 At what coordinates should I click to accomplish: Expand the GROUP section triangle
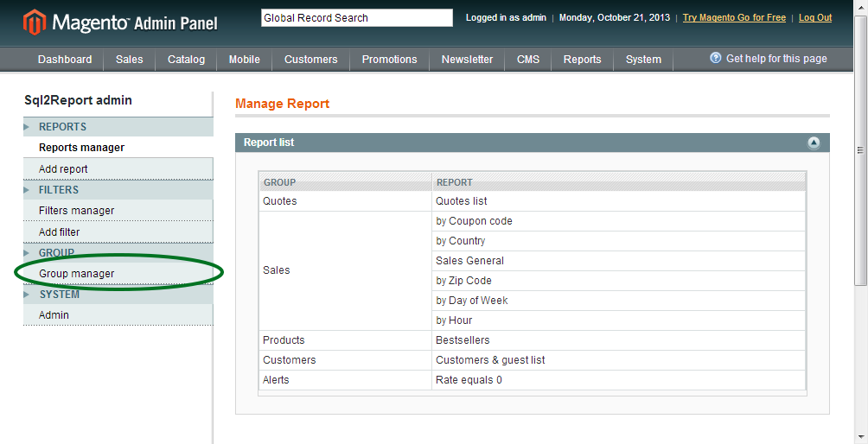(x=27, y=253)
